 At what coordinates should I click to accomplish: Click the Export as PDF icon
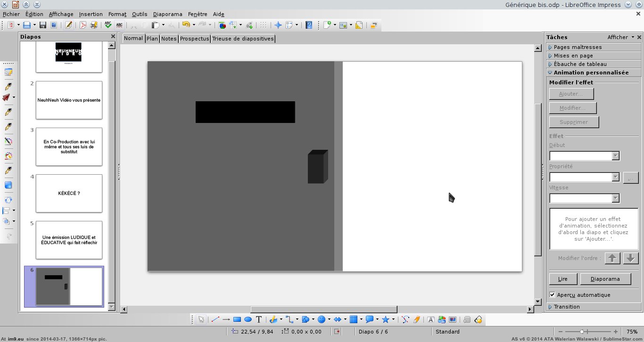tap(83, 25)
